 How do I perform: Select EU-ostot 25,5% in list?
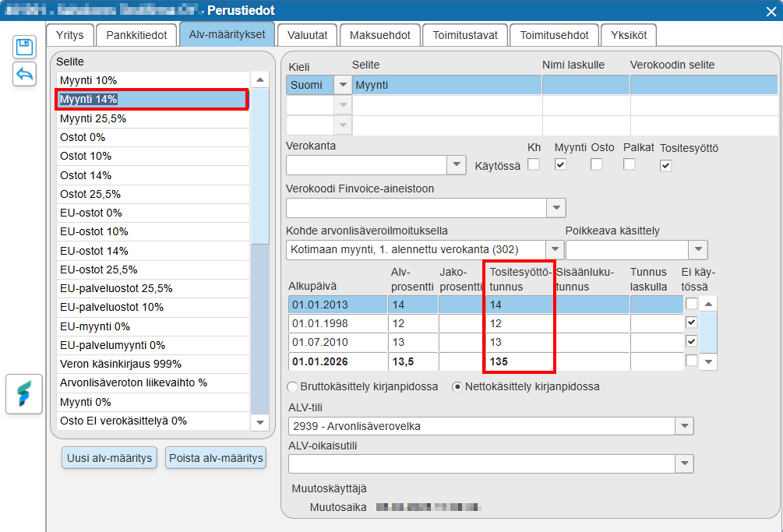(x=153, y=270)
